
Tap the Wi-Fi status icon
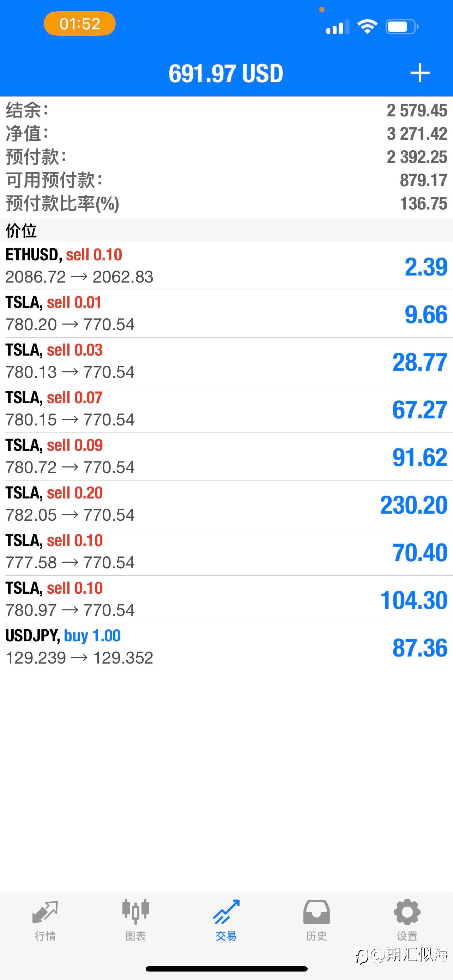point(367,26)
